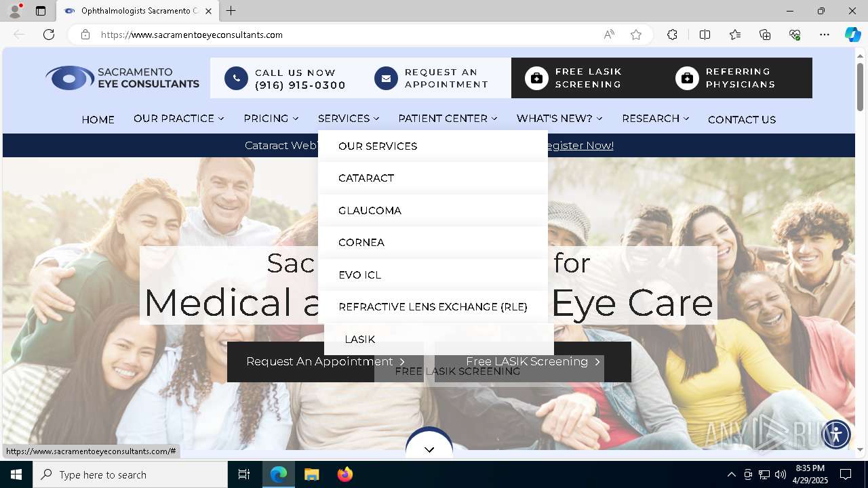Open the accessibility widget icon
The width and height of the screenshot is (868, 488).
point(836,434)
